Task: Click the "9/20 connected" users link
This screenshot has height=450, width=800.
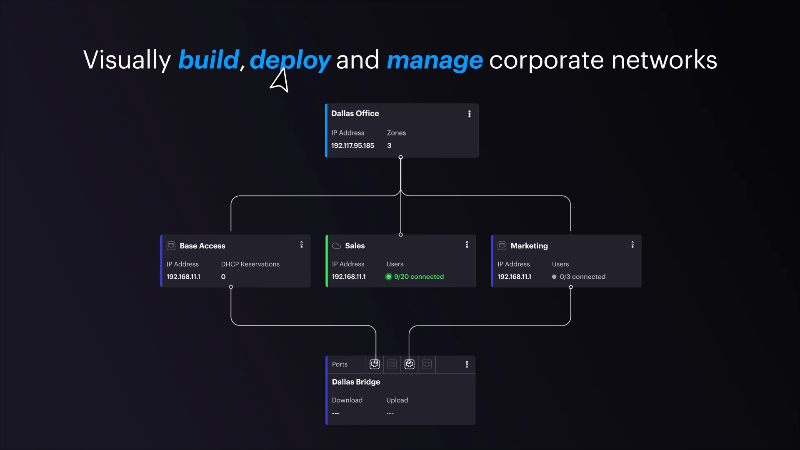Action: click(418, 277)
